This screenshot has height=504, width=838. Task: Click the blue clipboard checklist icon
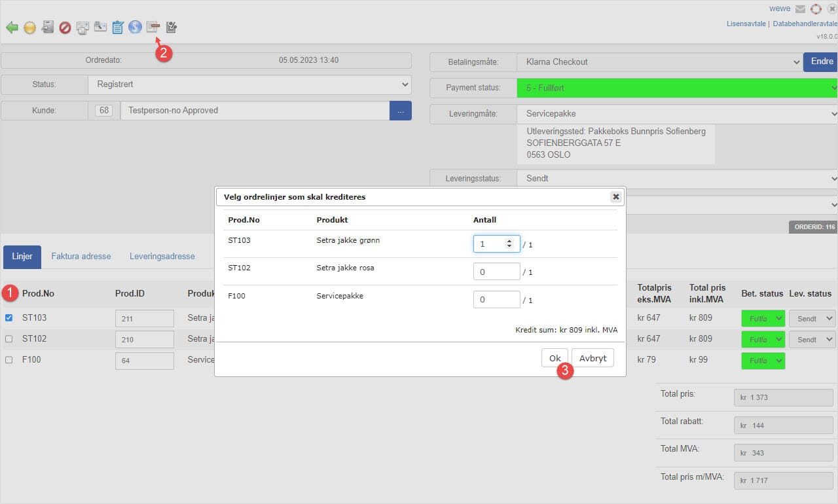118,27
